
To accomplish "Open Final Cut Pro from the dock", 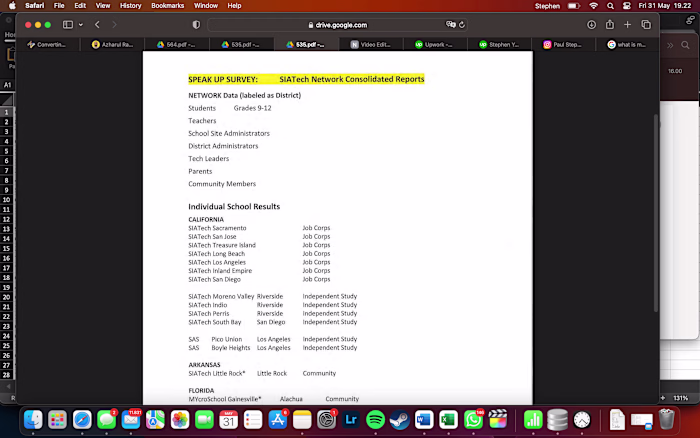I will 497,420.
